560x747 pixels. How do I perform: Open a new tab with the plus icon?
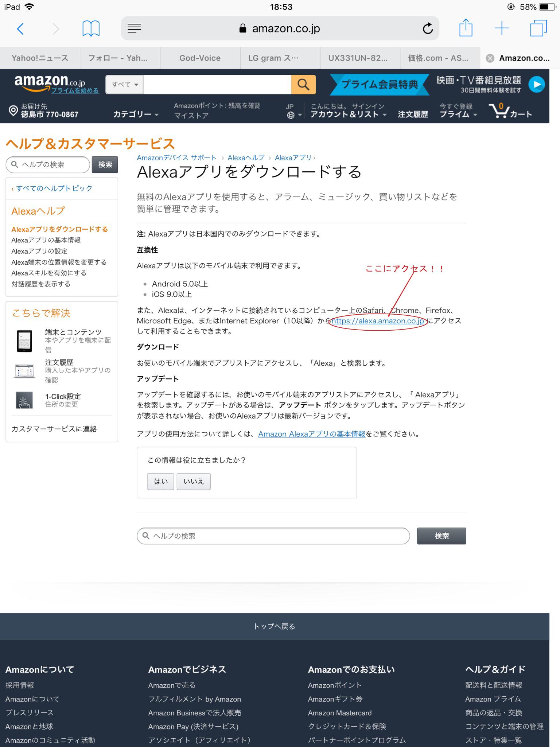pos(502,28)
